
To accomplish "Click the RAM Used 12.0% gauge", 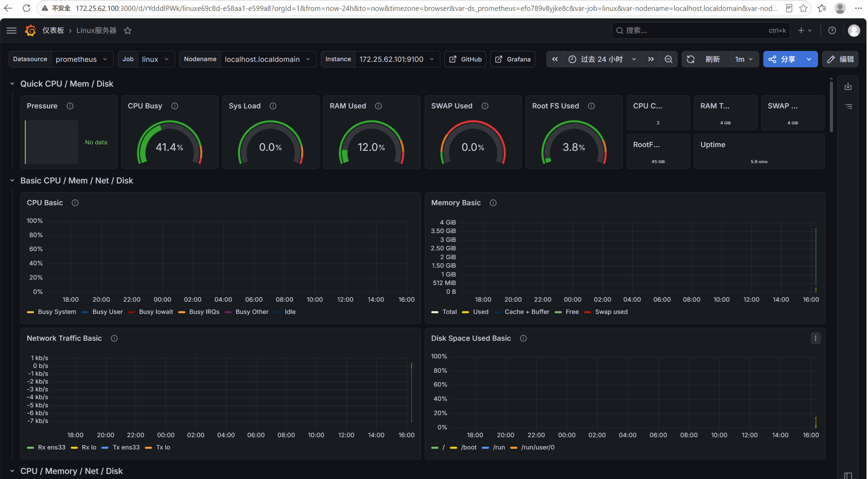I will coord(371,143).
